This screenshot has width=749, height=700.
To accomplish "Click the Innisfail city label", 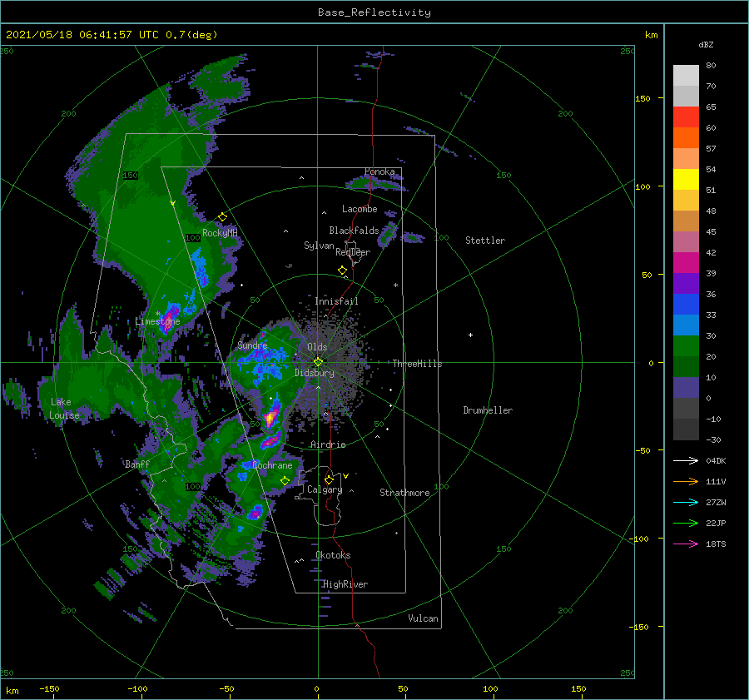I will (336, 301).
